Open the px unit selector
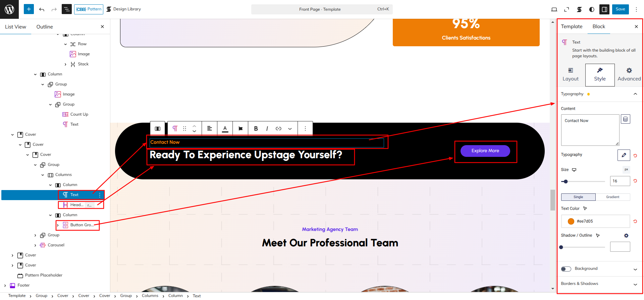The image size is (644, 300). point(626,170)
